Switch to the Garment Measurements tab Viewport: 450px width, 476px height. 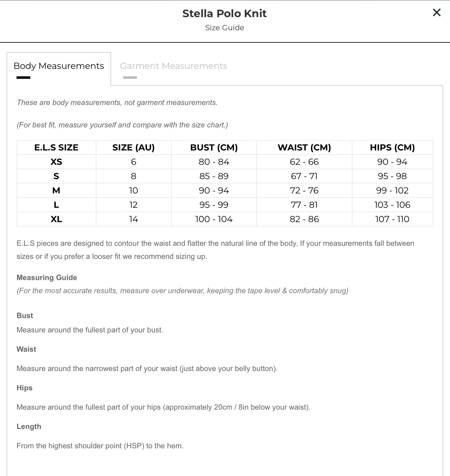tap(173, 66)
